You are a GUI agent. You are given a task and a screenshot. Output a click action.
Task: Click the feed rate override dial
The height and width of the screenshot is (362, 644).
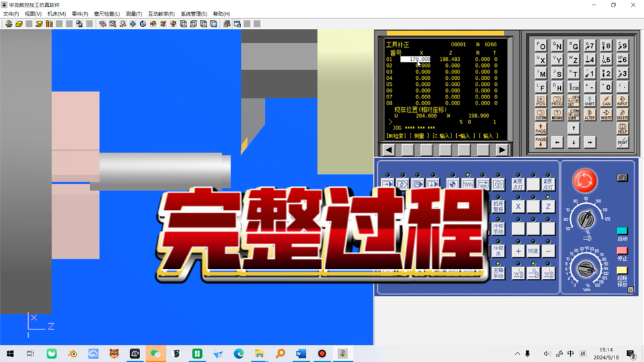[586, 269]
